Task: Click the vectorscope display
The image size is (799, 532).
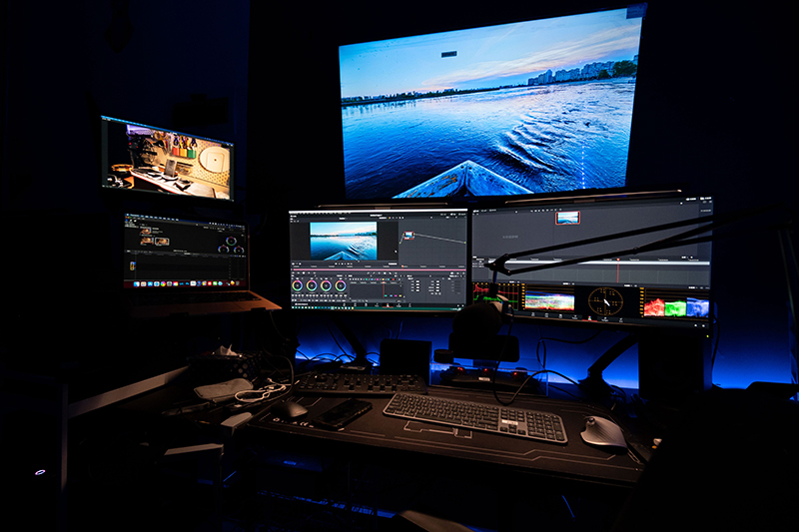Action: (605, 301)
